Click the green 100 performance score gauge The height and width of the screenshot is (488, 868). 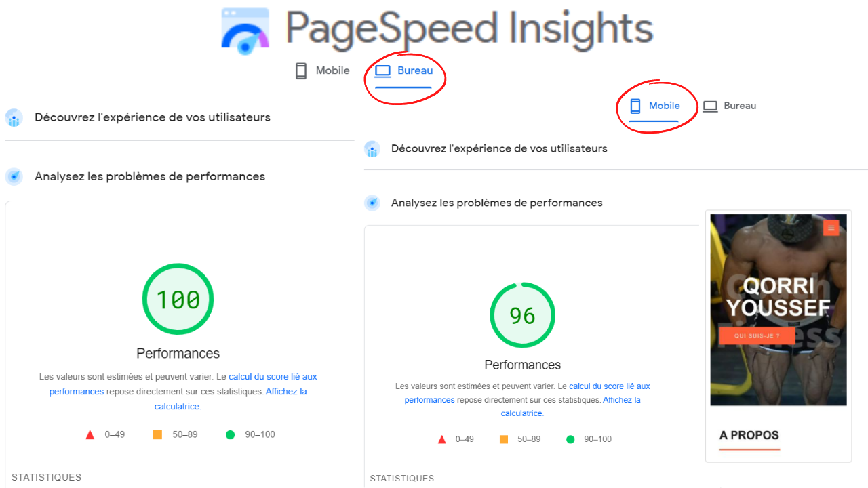[x=178, y=299]
